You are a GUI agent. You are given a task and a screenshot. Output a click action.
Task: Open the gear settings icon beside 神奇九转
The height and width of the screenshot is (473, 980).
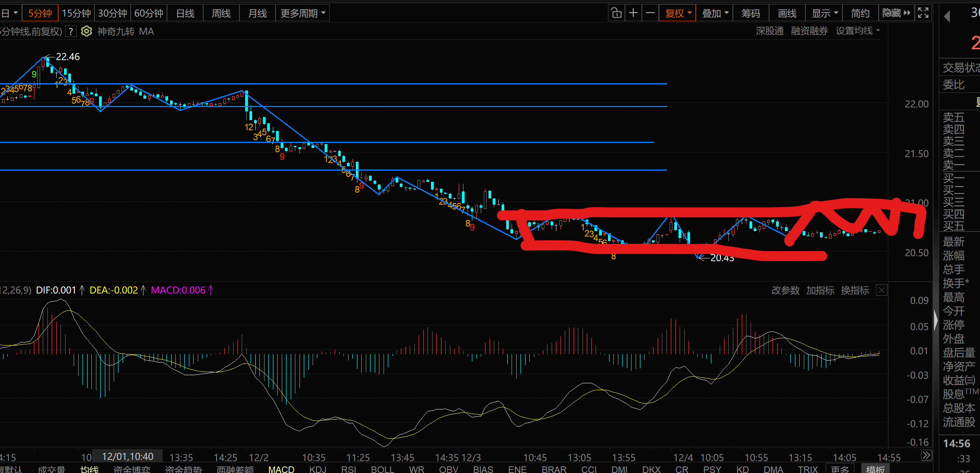(x=86, y=31)
